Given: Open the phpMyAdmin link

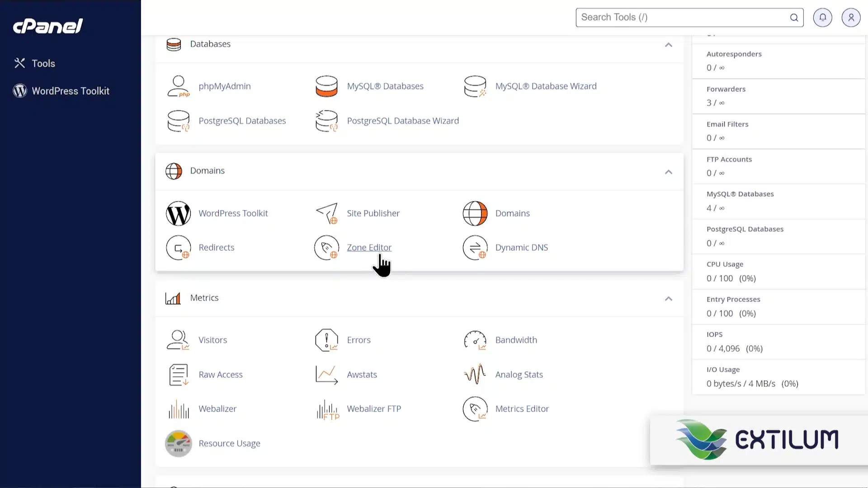Looking at the screenshot, I should click(x=225, y=86).
